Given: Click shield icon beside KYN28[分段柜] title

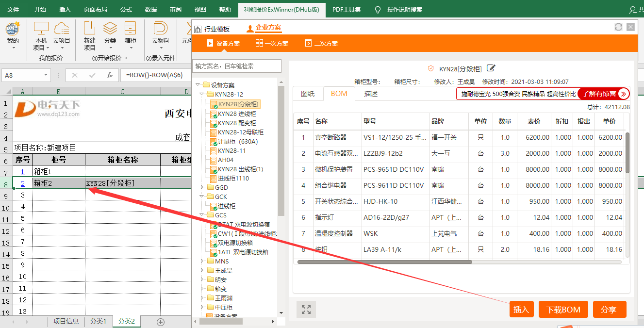Looking at the screenshot, I should click(x=430, y=68).
